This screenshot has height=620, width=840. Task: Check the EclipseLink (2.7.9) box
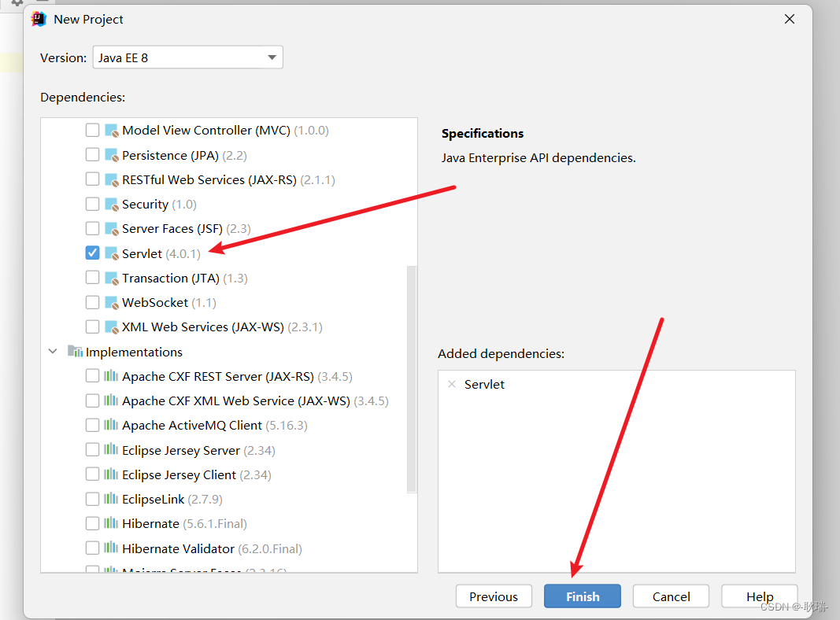(x=92, y=499)
